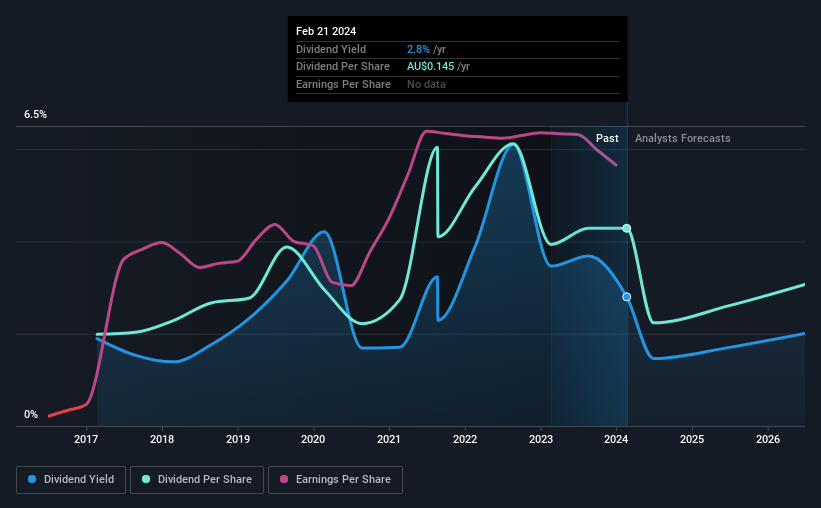Viewport: 821px width, 508px height.
Task: Toggle the Dividend Yield legend button
Action: [x=71, y=480]
